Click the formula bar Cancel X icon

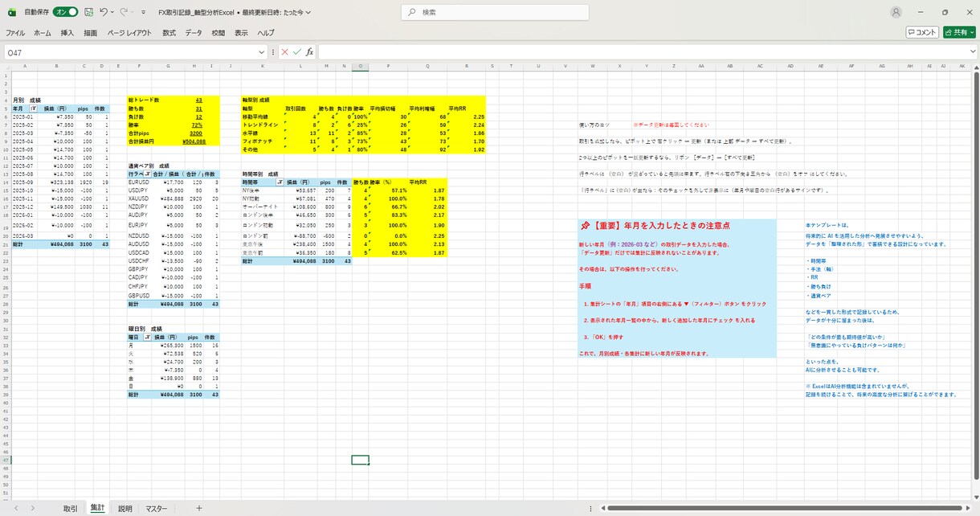coord(284,51)
